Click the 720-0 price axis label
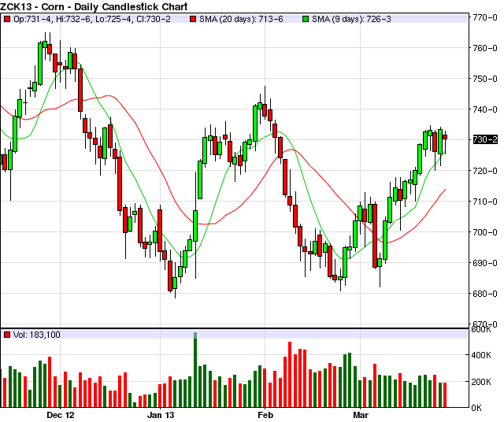The image size is (504, 422). [x=485, y=171]
